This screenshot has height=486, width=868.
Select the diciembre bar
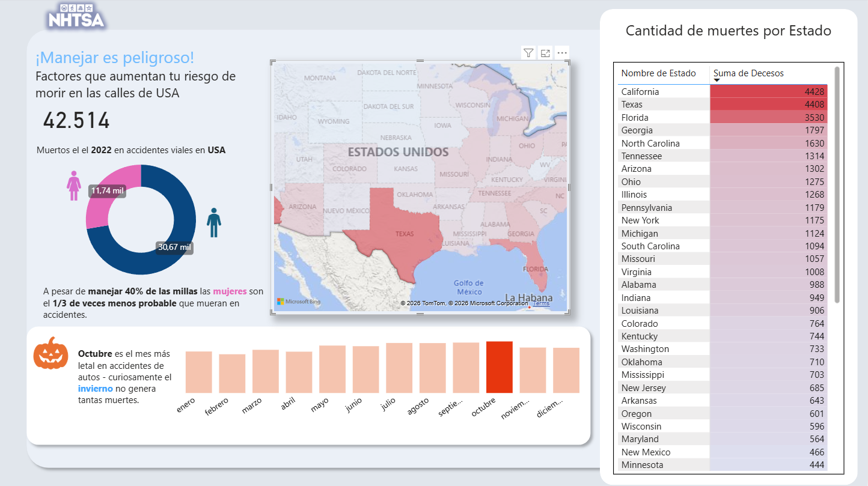(x=566, y=370)
